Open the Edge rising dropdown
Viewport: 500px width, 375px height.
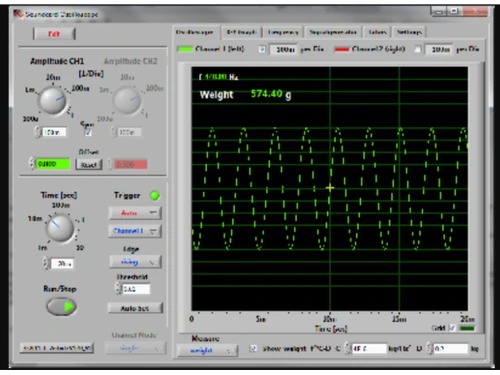[x=135, y=262]
